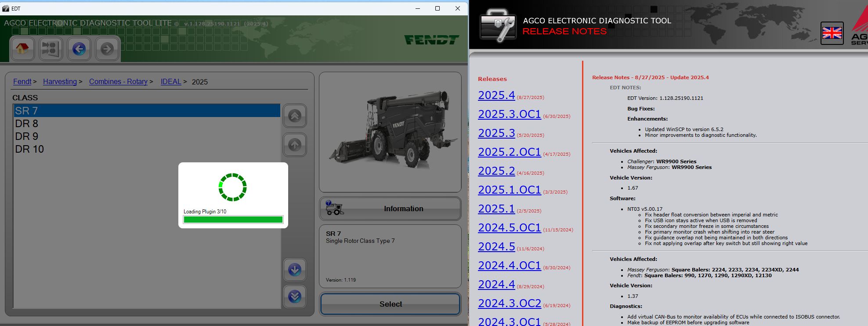Click Vehicle Version 1.37 bullet
Screen dimensions: 868x326
[x=633, y=296]
